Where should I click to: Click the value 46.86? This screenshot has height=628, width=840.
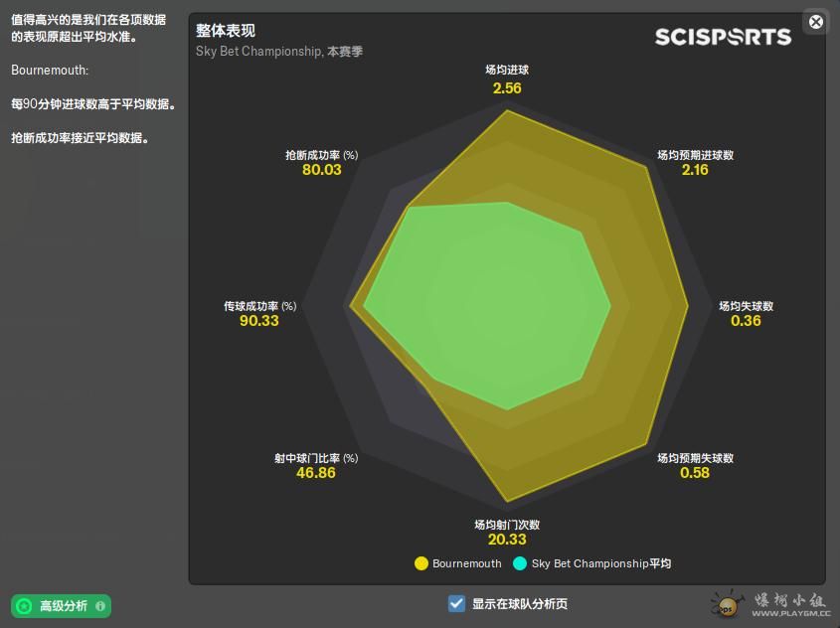click(x=315, y=473)
